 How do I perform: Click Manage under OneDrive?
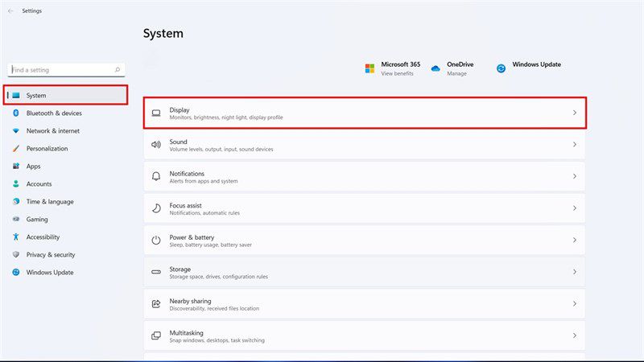pyautogui.click(x=456, y=73)
